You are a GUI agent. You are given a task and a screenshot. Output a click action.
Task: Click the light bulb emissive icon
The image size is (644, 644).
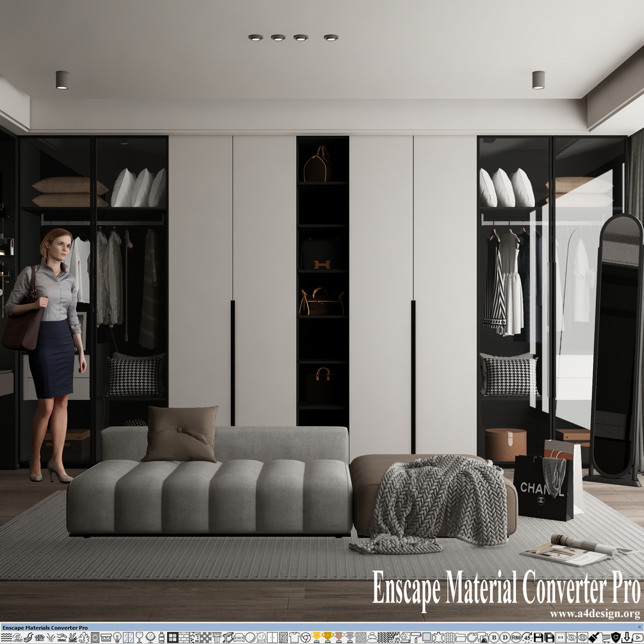[x=117, y=638]
